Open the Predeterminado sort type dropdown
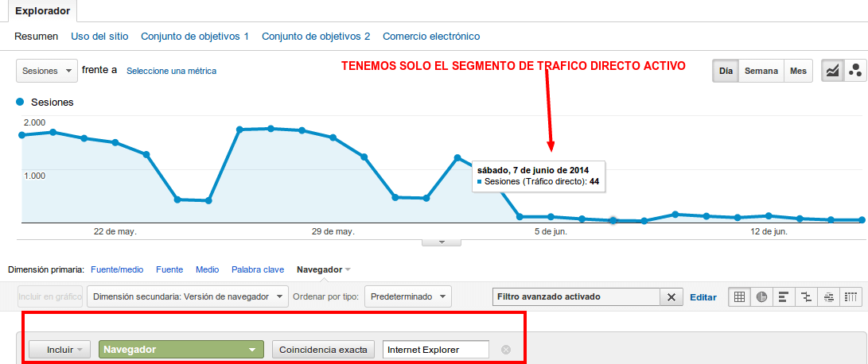This screenshot has height=364, width=868. point(408,296)
